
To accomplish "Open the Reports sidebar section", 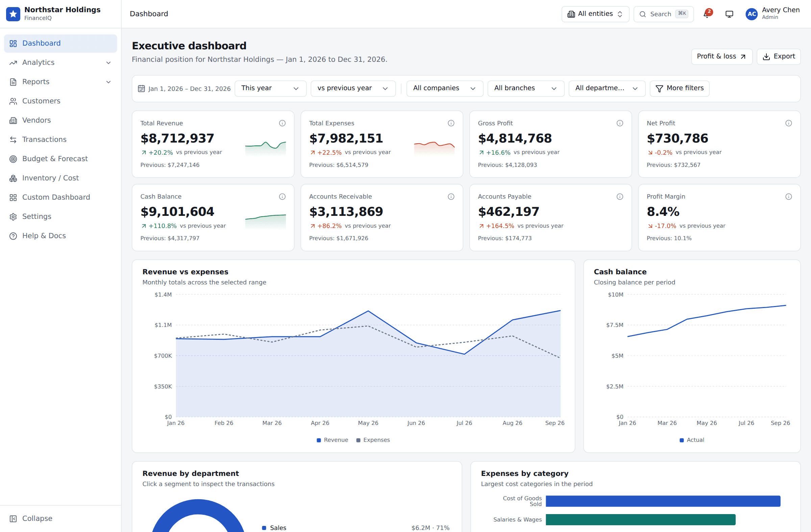I will pyautogui.click(x=60, y=82).
